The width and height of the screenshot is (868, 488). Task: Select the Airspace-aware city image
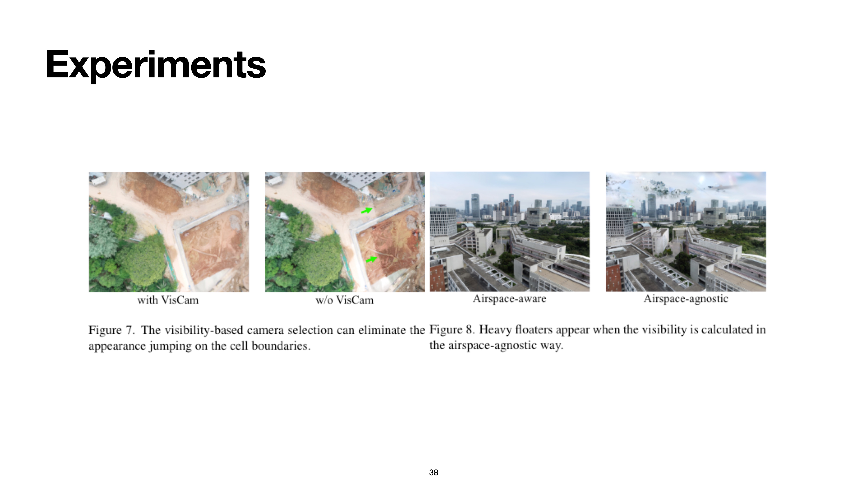509,231
